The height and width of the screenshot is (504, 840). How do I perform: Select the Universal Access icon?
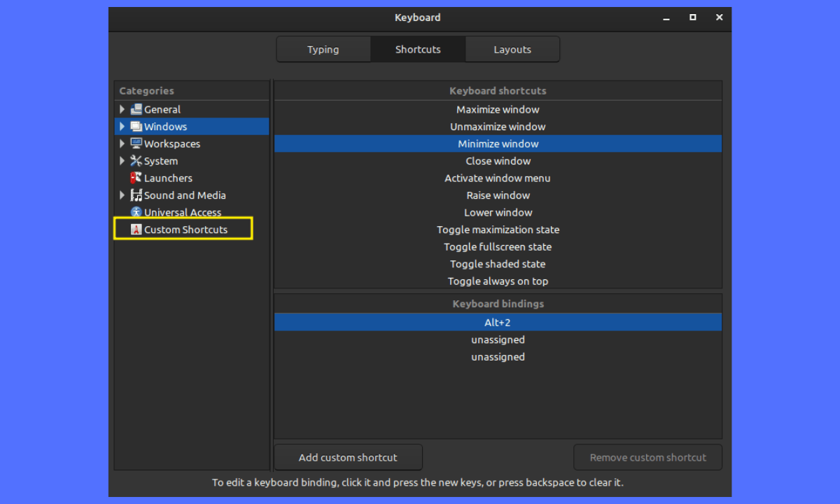(x=136, y=212)
